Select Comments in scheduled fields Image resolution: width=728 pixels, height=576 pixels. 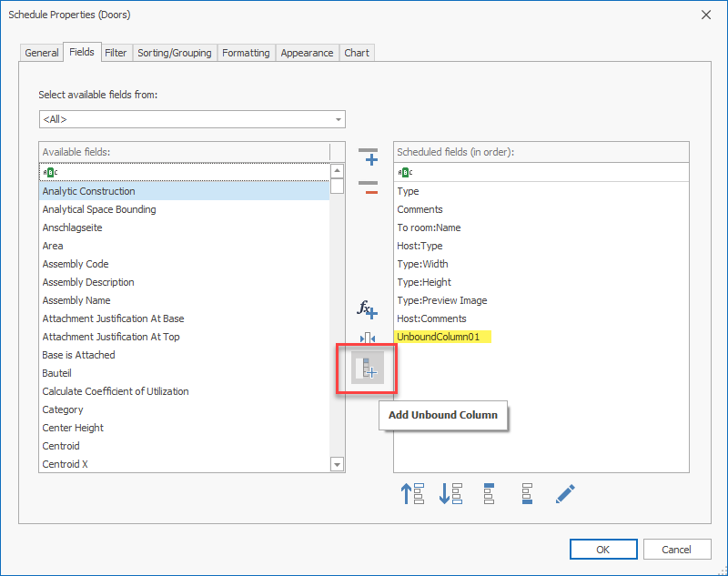[541, 209]
